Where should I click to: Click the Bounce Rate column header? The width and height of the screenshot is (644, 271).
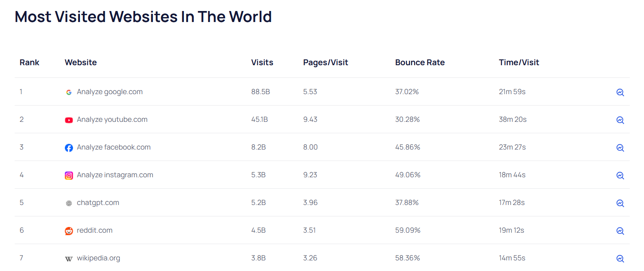point(420,62)
